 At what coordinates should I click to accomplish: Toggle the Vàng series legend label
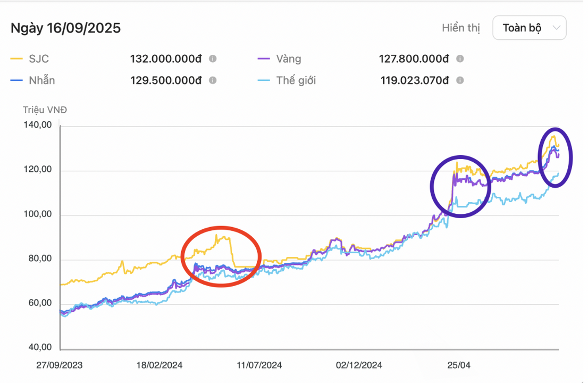289,59
